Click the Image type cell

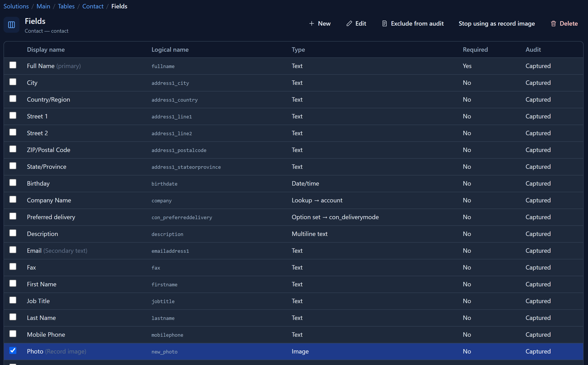tap(300, 352)
